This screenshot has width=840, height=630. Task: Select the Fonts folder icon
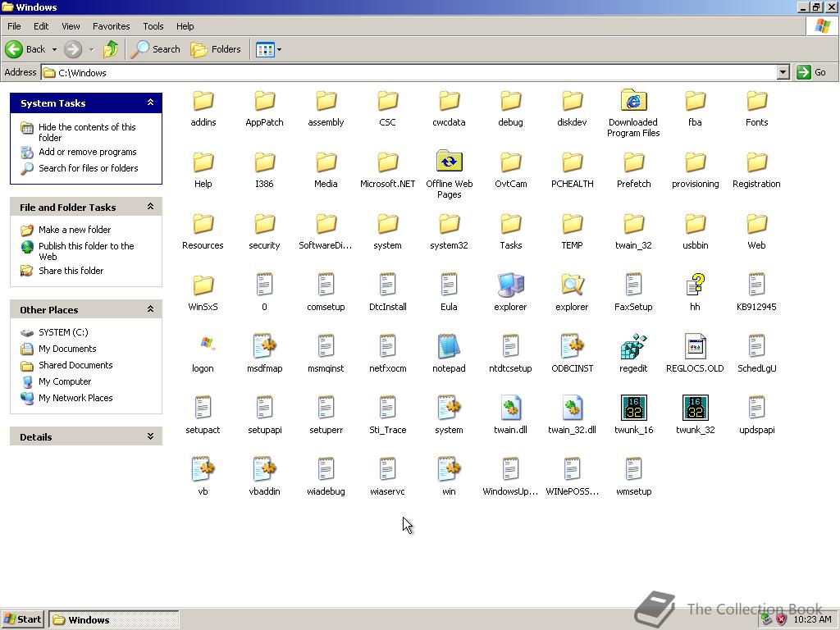pos(756,100)
